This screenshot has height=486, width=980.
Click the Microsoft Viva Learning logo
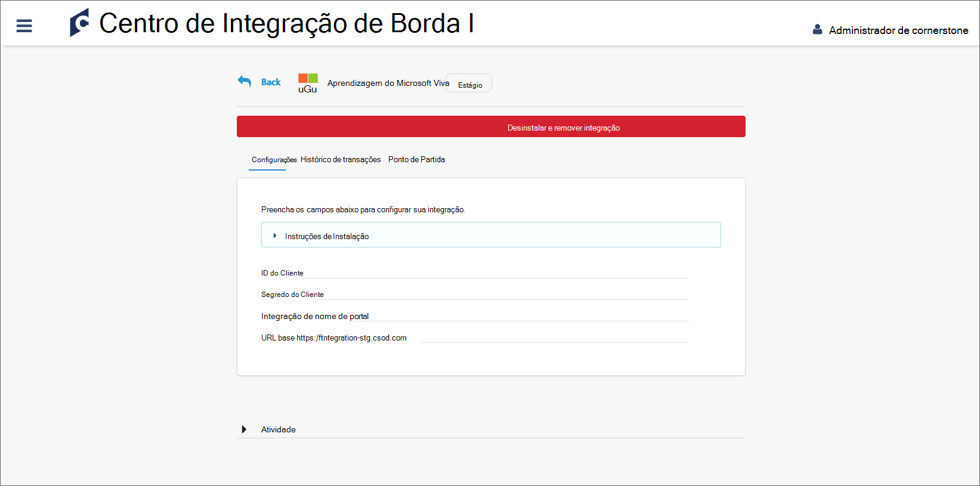pyautogui.click(x=308, y=83)
